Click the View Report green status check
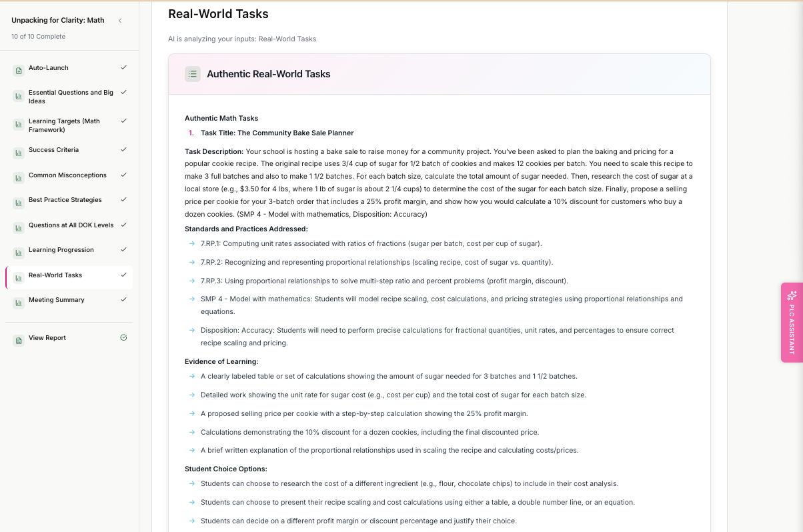Image resolution: width=803 pixels, height=532 pixels. pyautogui.click(x=123, y=338)
